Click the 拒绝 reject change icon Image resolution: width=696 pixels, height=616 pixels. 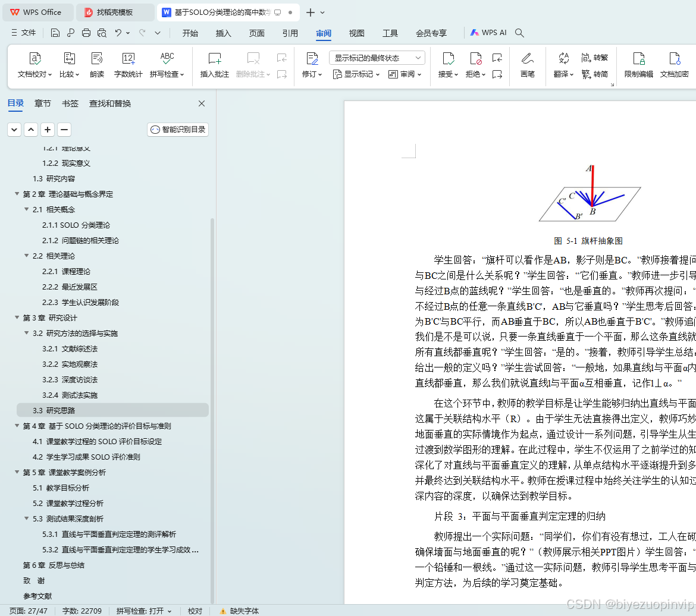(475, 59)
